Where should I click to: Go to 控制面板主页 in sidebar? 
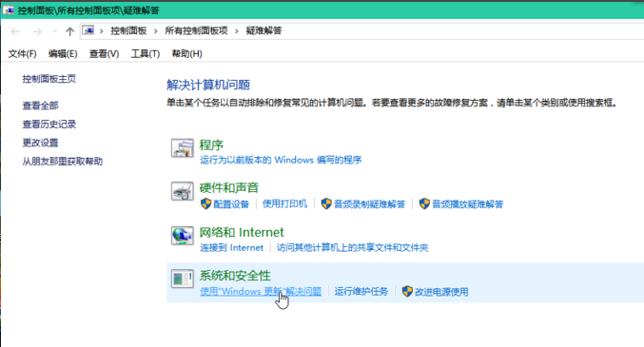pos(49,79)
